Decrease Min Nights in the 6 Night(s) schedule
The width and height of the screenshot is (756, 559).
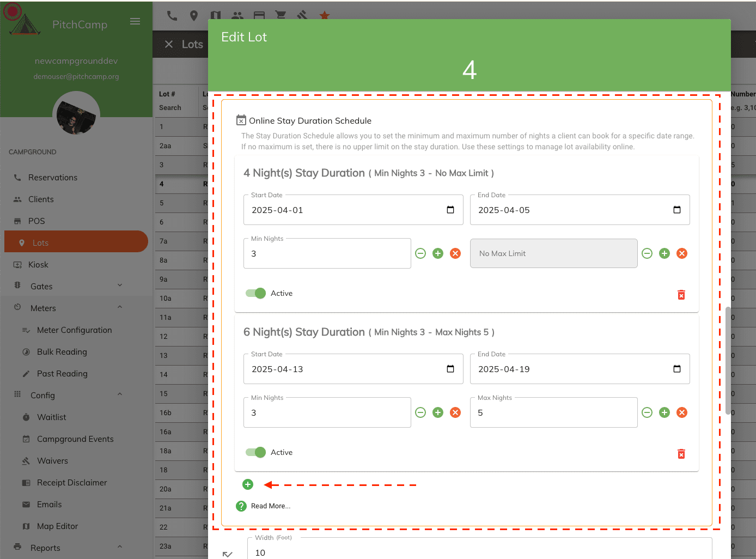point(420,412)
